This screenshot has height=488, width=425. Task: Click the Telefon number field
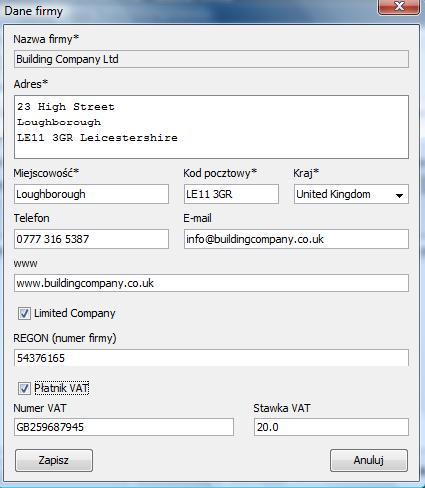(x=91, y=239)
